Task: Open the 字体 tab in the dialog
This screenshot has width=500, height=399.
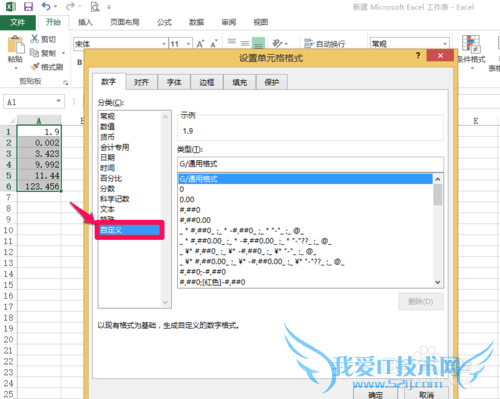Action: point(174,82)
